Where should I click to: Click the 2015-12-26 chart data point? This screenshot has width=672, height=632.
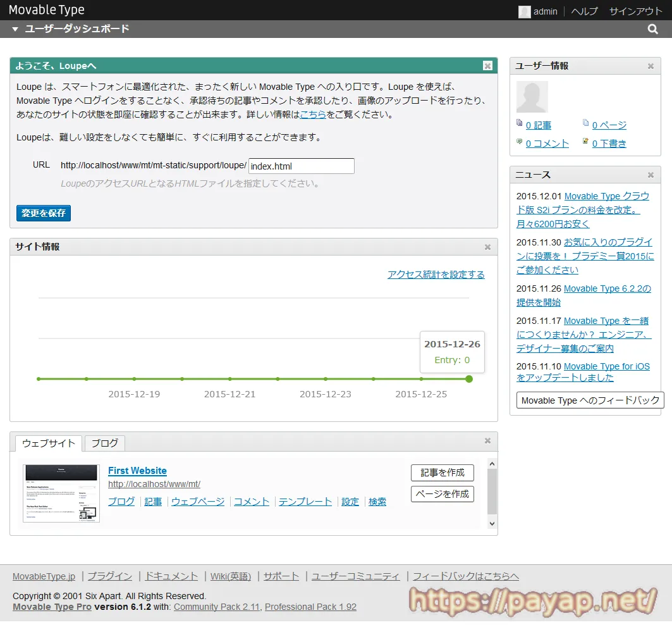tap(469, 379)
